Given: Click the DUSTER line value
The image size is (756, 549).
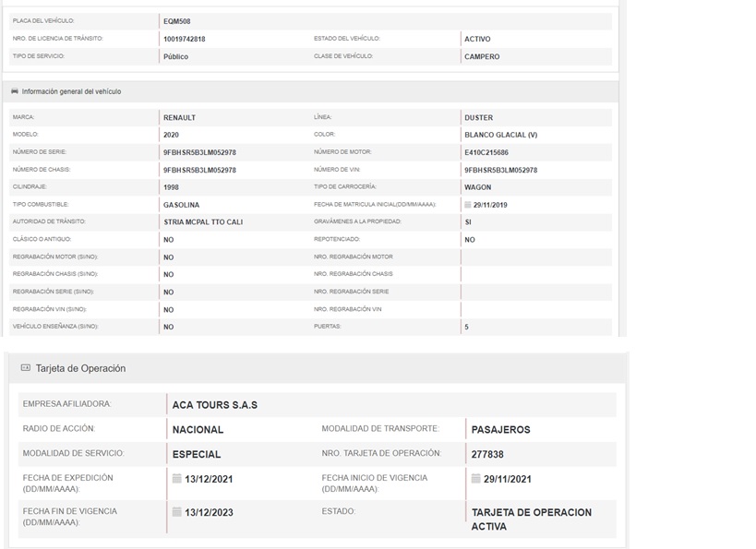Looking at the screenshot, I should 478,118.
